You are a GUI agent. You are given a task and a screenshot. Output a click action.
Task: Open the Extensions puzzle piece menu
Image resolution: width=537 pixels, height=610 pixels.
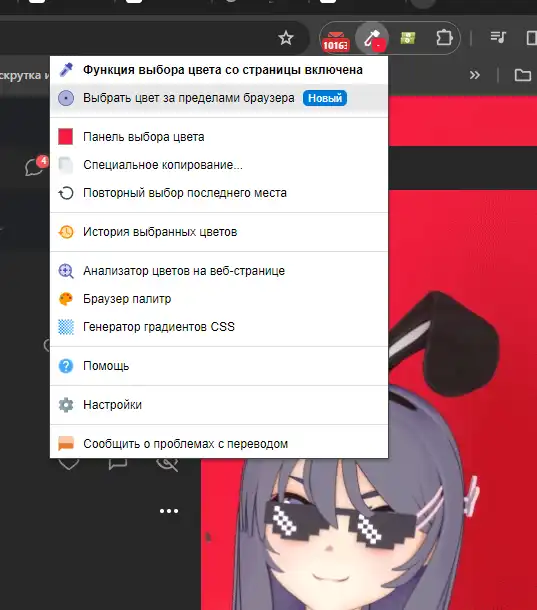[x=444, y=38]
